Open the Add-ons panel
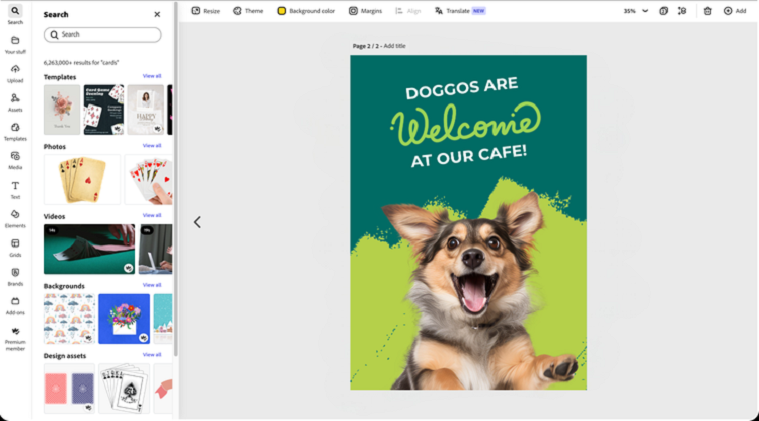759x421 pixels. pyautogui.click(x=15, y=303)
